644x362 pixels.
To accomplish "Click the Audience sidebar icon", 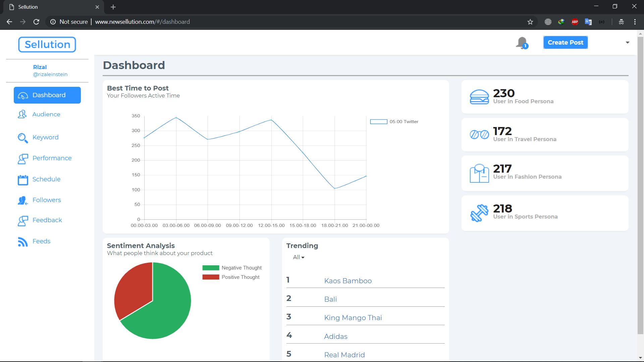I will (22, 114).
